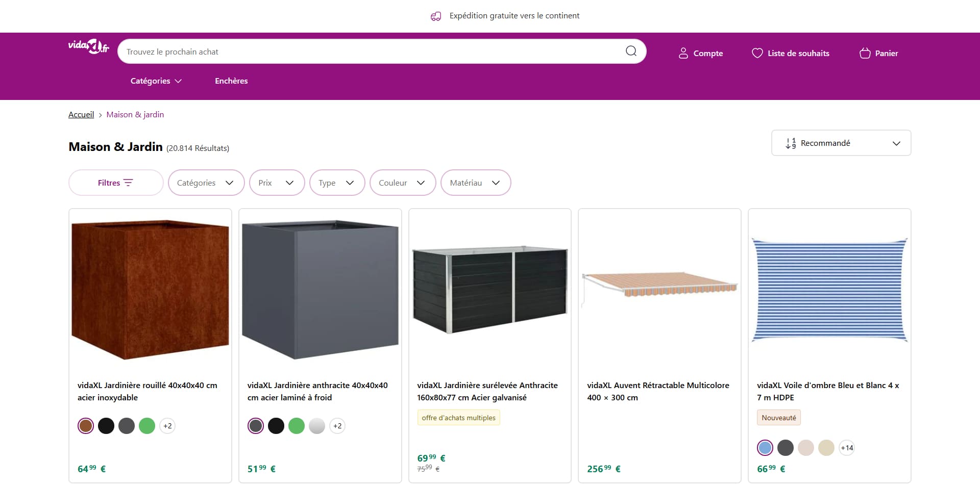Select black swatch on rusty Jardinière
The height and width of the screenshot is (486, 980).
[x=106, y=426]
